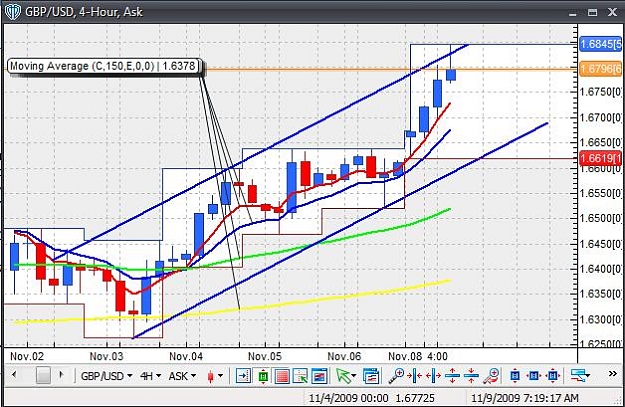Click the 1.6700 price axis label
Image resolution: width=625 pixels, height=407 pixels.
coord(600,118)
